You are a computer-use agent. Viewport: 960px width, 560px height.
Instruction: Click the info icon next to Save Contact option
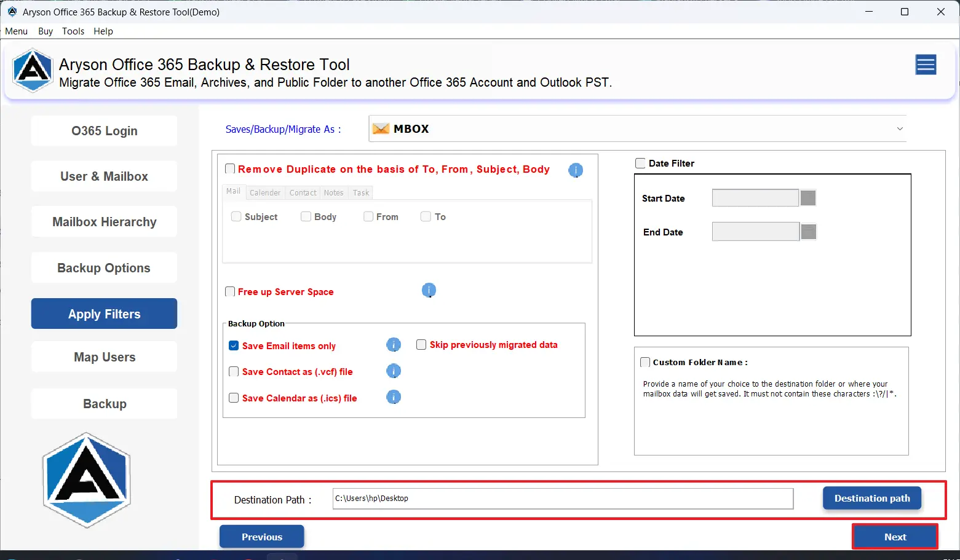click(x=394, y=371)
